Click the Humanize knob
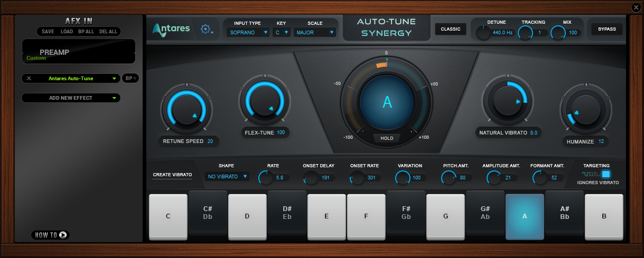 pos(585,110)
